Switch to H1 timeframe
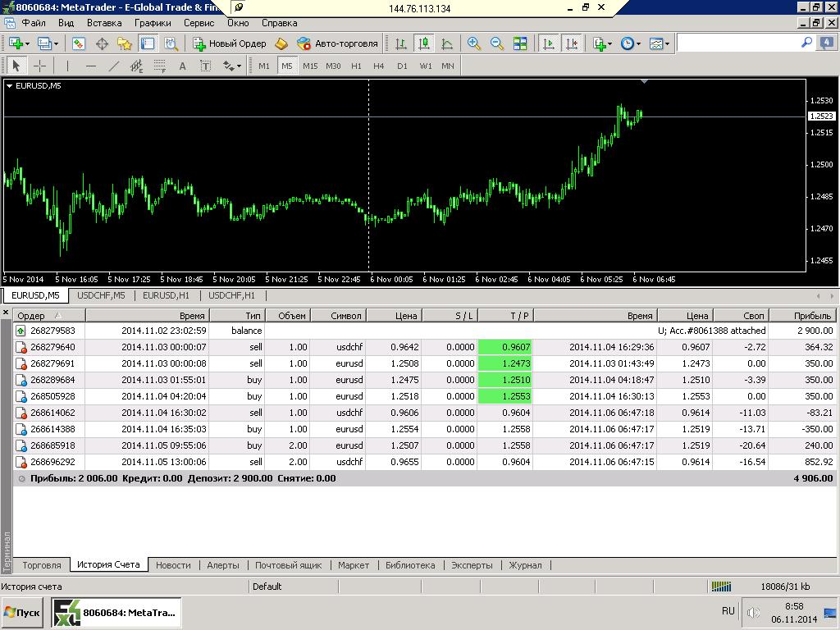Image resolution: width=840 pixels, height=630 pixels. (356, 66)
